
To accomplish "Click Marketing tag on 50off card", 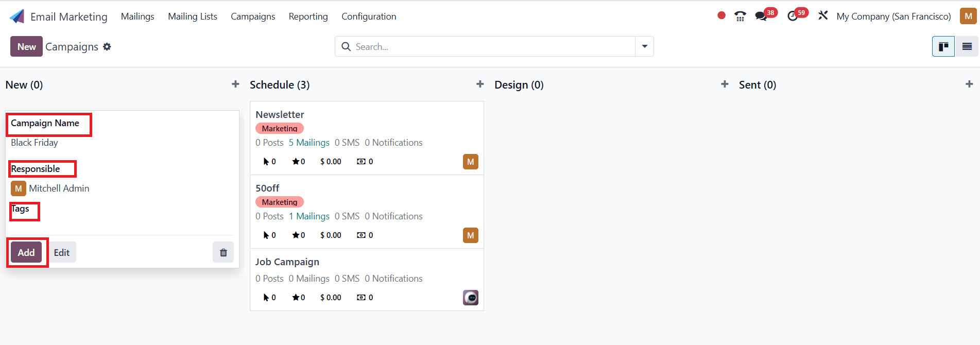I will 280,202.
